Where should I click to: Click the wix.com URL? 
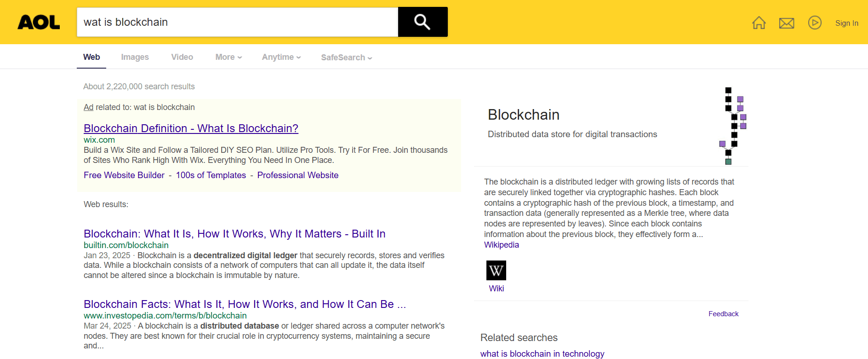[99, 140]
